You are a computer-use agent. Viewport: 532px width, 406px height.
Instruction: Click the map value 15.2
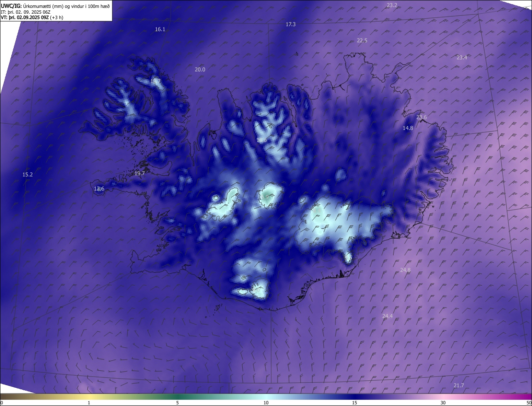pyautogui.click(x=27, y=175)
